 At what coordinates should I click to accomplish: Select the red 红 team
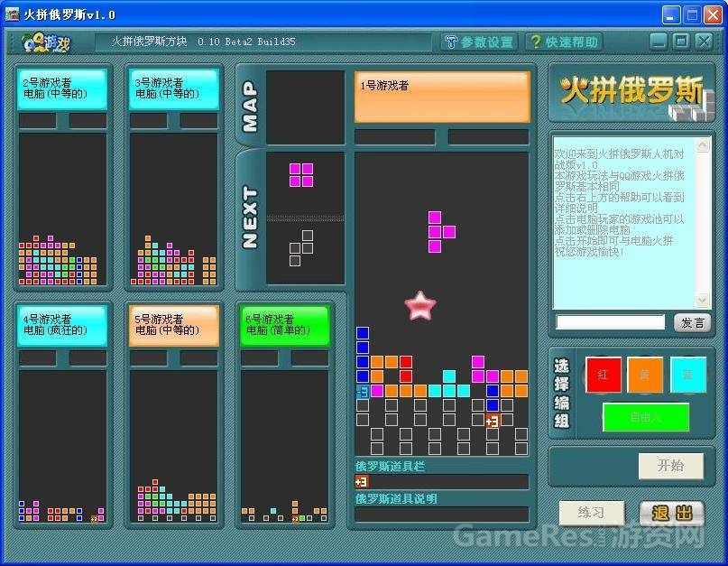pos(603,375)
